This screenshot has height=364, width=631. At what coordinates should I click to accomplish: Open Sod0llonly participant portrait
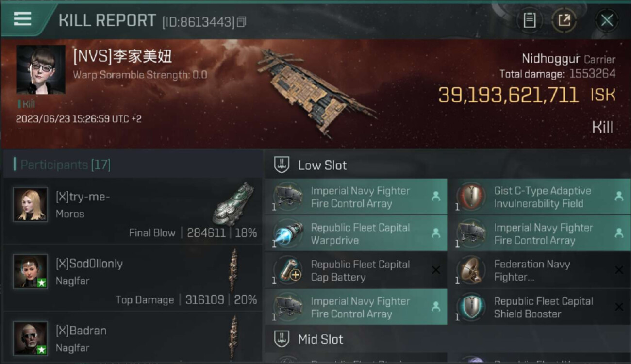coord(31,271)
